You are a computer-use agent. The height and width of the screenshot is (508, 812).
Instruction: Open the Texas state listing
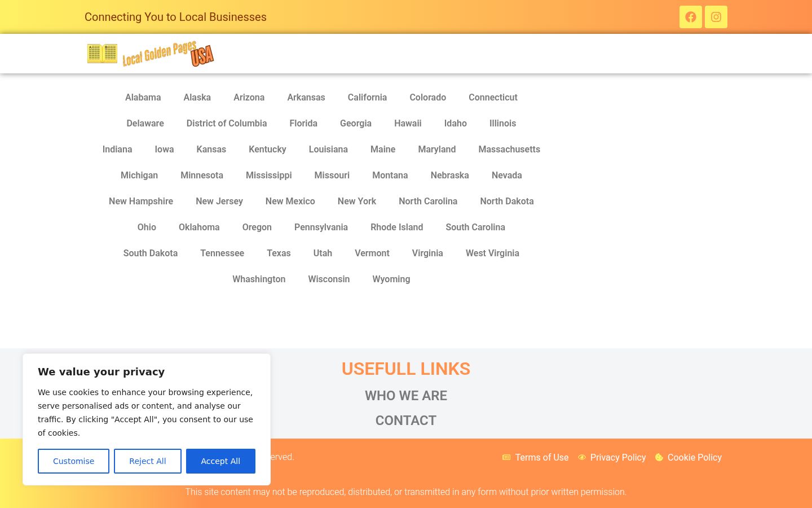pos(279,253)
